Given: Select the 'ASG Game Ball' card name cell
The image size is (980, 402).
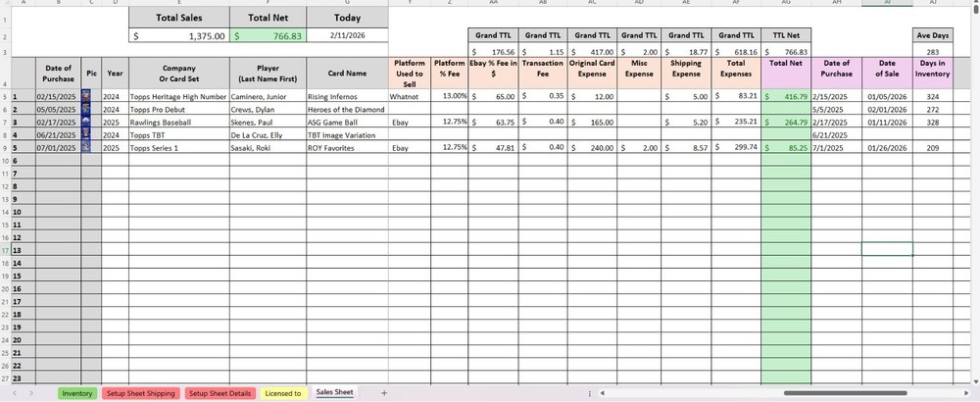Looking at the screenshot, I should tap(347, 122).
